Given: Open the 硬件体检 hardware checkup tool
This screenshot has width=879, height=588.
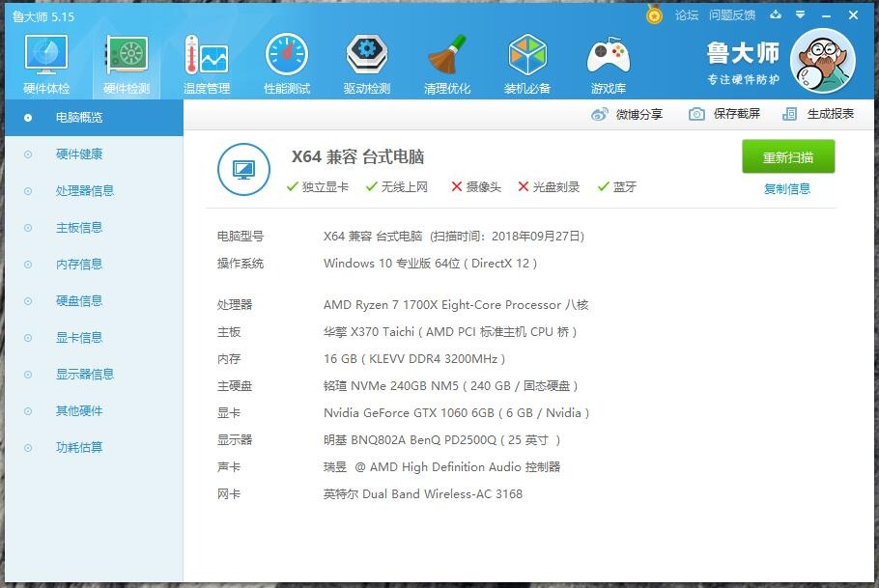Looking at the screenshot, I should point(44,61).
